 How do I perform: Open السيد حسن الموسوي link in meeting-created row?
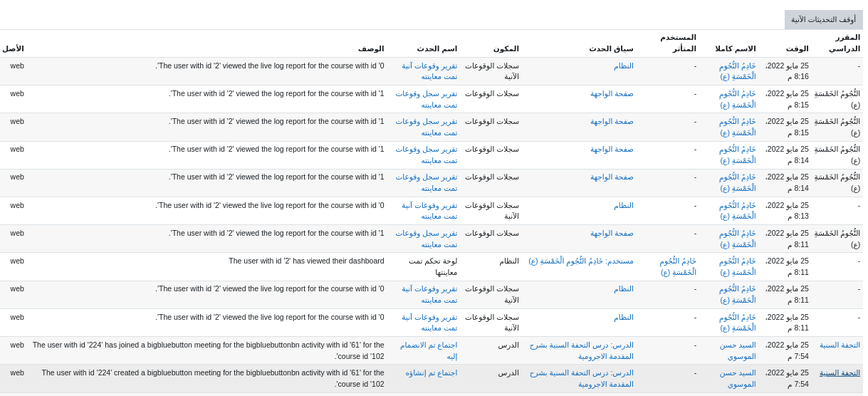point(738,378)
